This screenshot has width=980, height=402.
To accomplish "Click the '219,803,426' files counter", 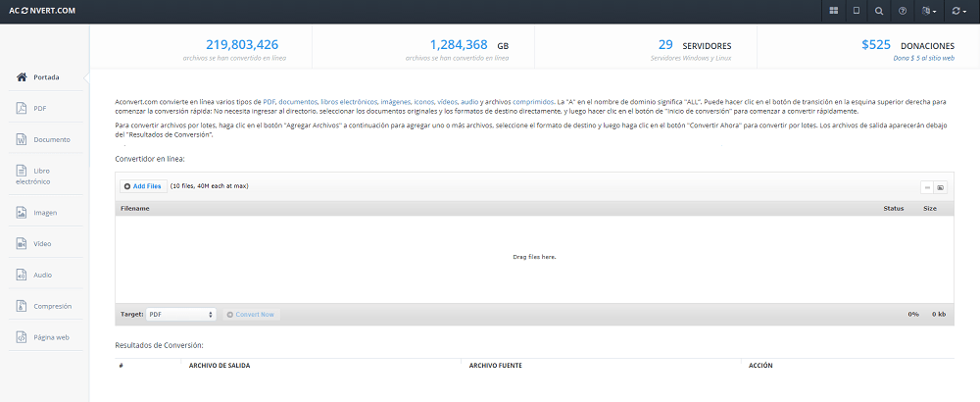I will click(242, 45).
